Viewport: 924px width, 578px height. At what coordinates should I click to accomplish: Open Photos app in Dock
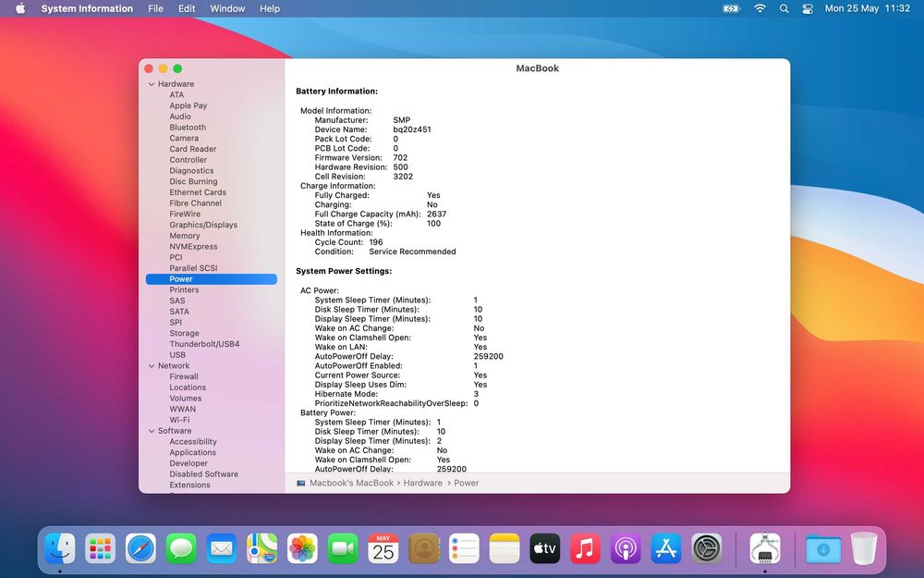tap(302, 548)
